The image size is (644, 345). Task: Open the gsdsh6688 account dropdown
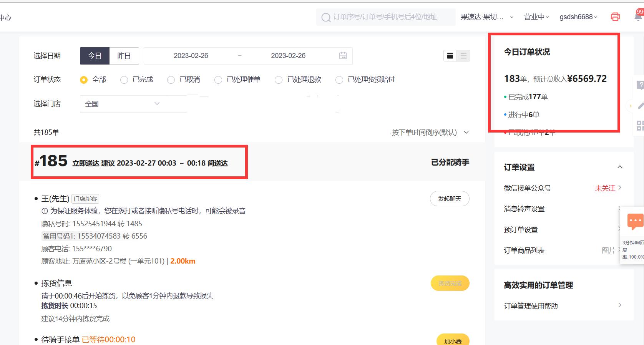578,17
